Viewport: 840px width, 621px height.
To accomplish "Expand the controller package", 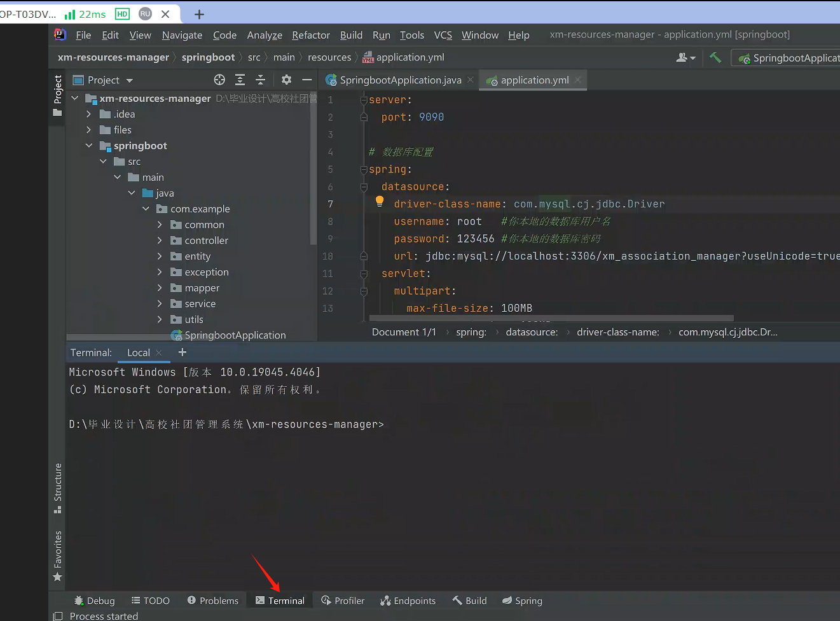I will 160,241.
